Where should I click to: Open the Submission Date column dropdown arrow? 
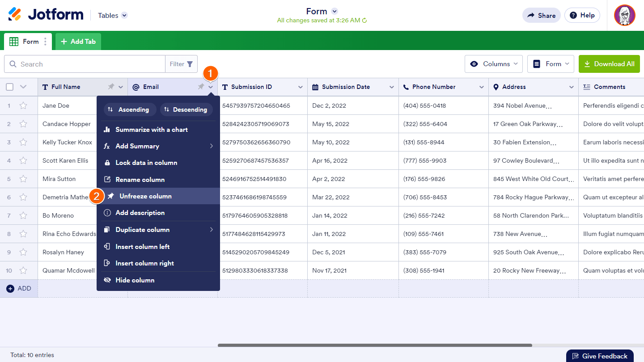click(x=391, y=87)
